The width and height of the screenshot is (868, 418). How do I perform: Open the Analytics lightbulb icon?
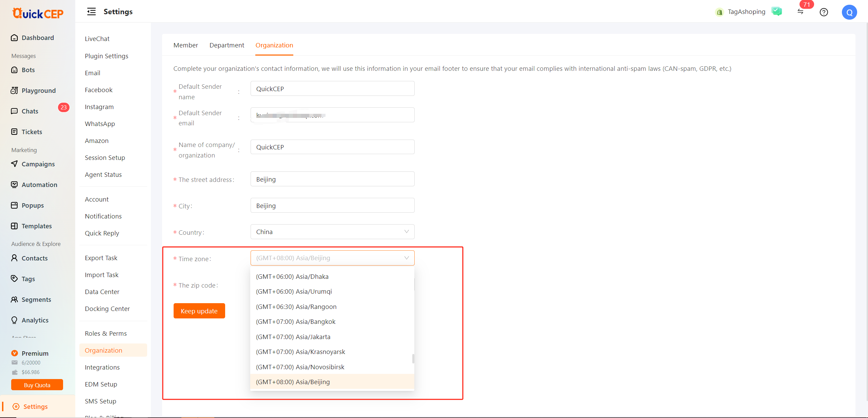(x=14, y=320)
